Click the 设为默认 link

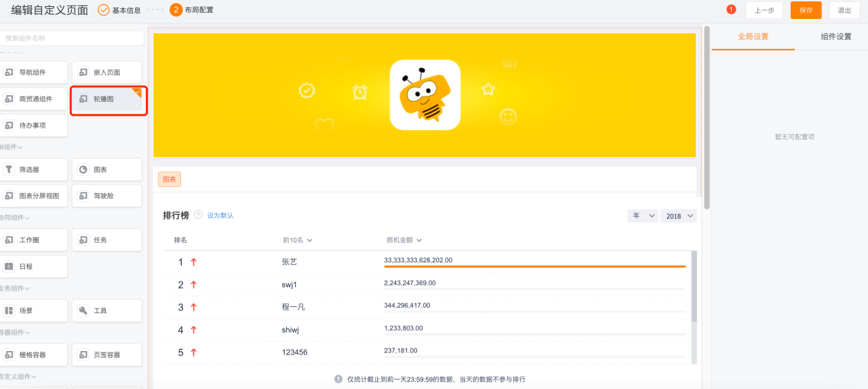220,216
